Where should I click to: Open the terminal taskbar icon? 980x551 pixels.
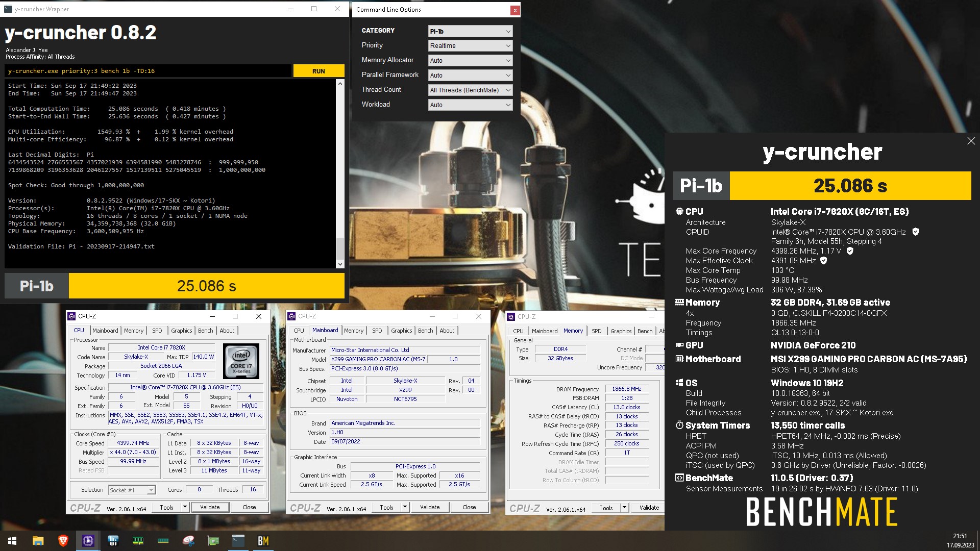[x=238, y=541]
